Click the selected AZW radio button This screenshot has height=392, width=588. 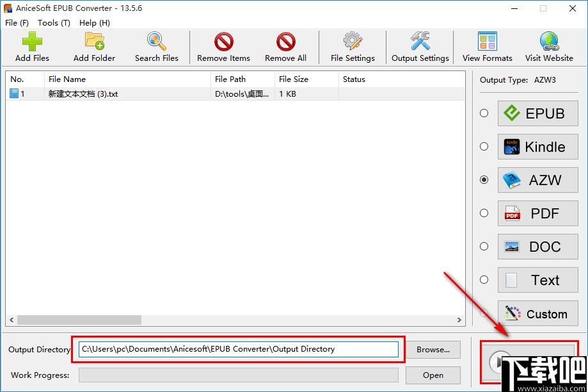pyautogui.click(x=484, y=180)
